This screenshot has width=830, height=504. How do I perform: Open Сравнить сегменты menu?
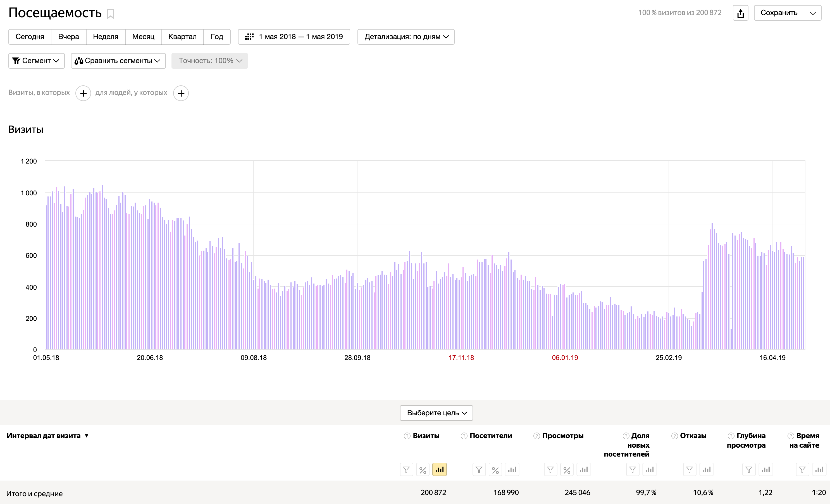118,61
